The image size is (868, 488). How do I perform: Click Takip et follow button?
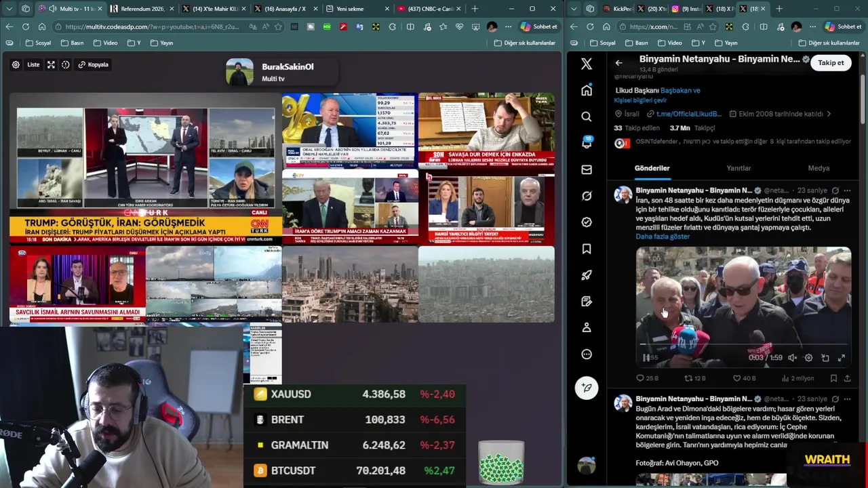pyautogui.click(x=831, y=63)
